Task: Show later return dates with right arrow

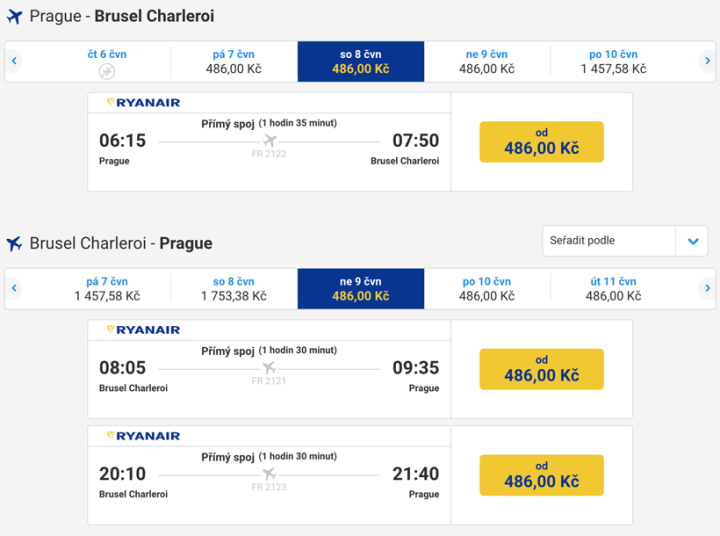Action: point(707,288)
